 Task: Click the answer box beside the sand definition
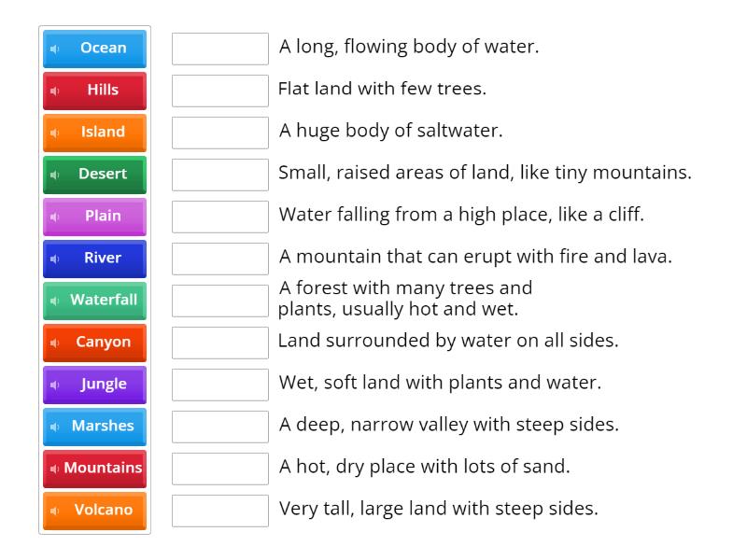pyautogui.click(x=219, y=468)
